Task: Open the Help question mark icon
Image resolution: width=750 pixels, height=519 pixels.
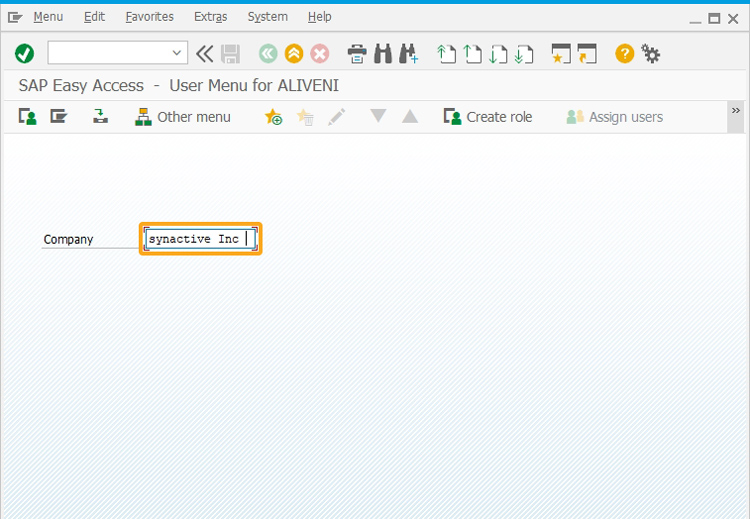Action: tap(624, 54)
